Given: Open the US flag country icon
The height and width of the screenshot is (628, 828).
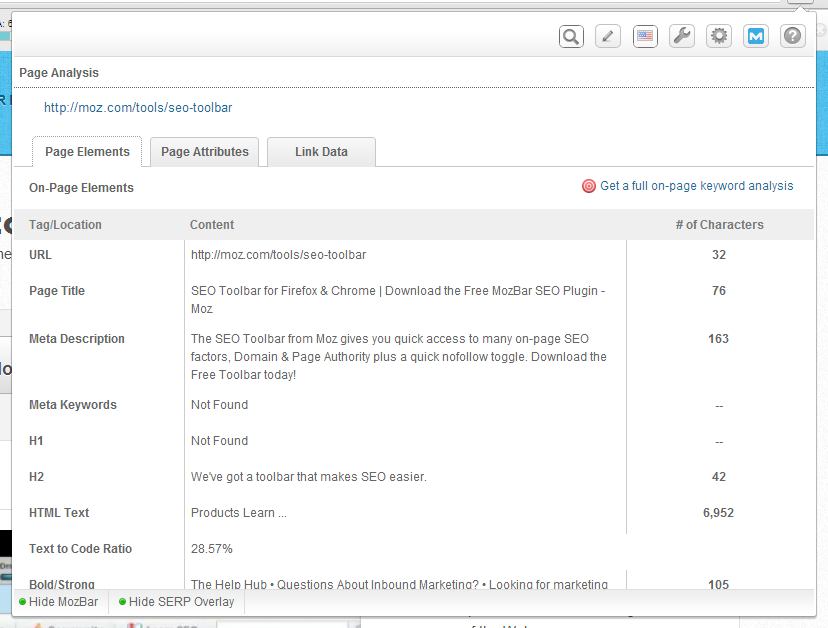Looking at the screenshot, I should 645,36.
